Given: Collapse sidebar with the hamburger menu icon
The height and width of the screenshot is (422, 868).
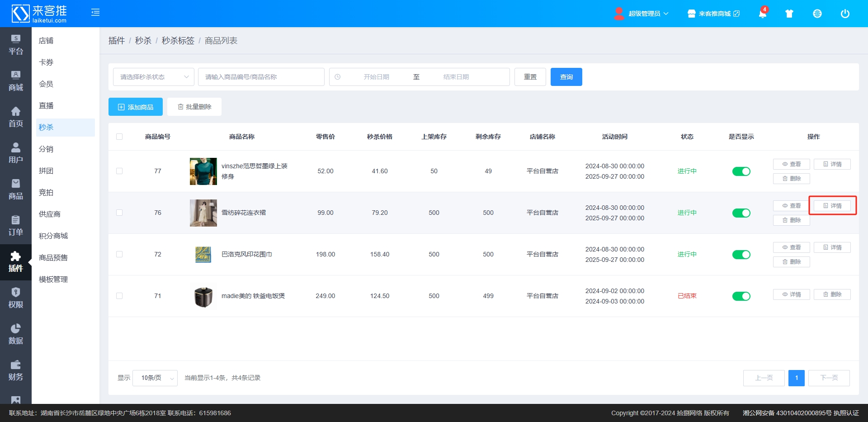Looking at the screenshot, I should (x=95, y=12).
